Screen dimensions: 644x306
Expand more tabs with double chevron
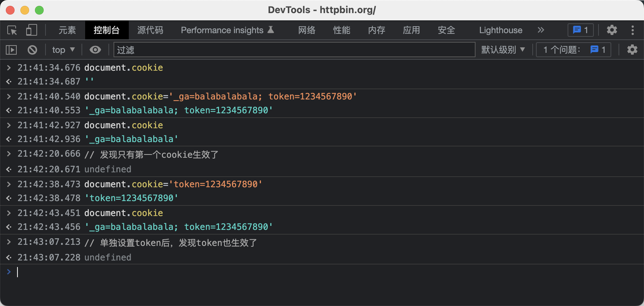pyautogui.click(x=541, y=30)
